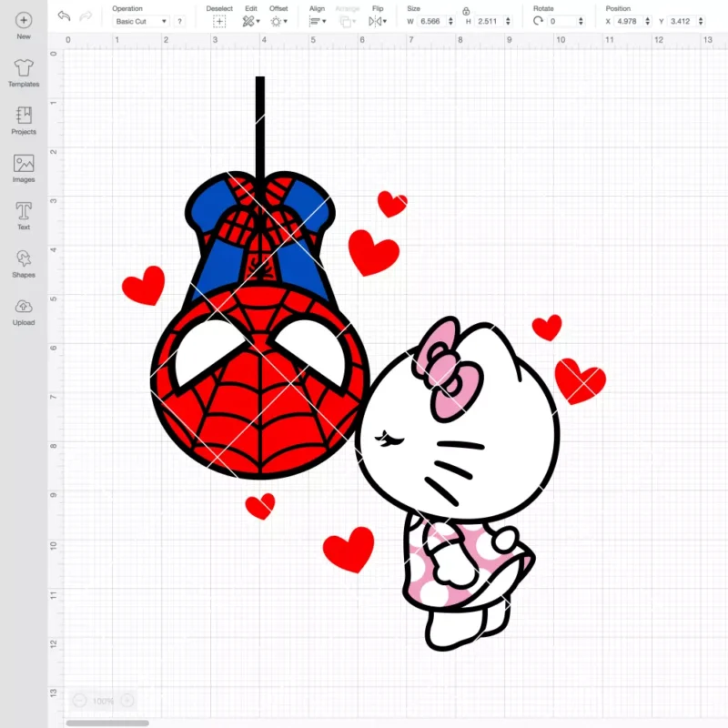
Task: Select the Text tool
Action: click(24, 216)
